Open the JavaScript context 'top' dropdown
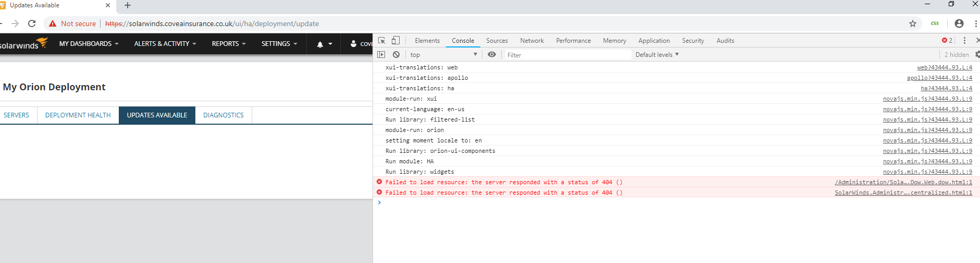 [x=443, y=54]
